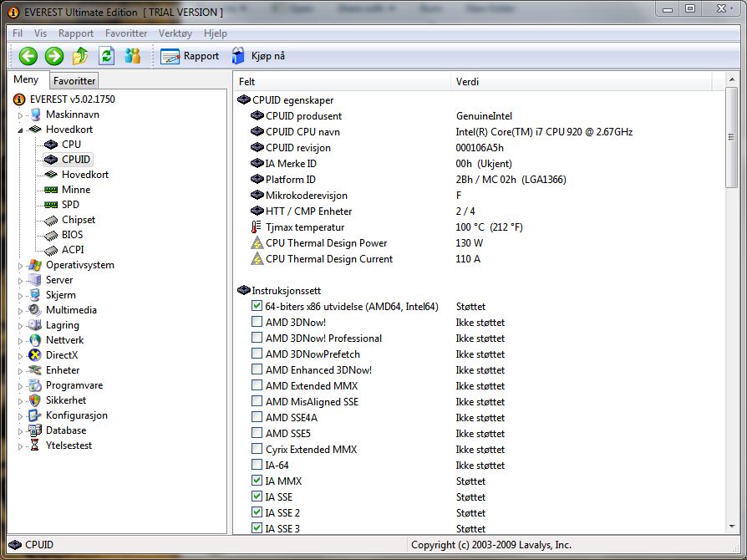Toggle the IA-64 checkbox
747x560 pixels.
point(257,464)
